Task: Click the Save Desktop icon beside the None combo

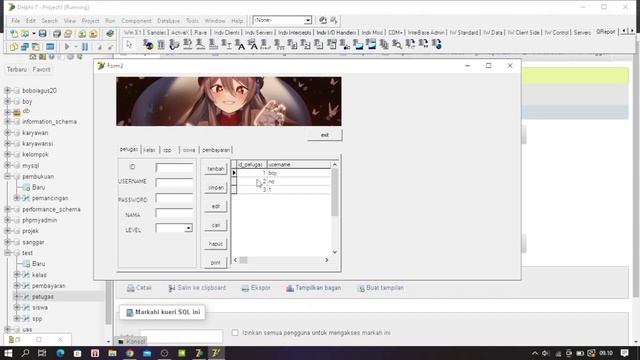Action: [323, 20]
